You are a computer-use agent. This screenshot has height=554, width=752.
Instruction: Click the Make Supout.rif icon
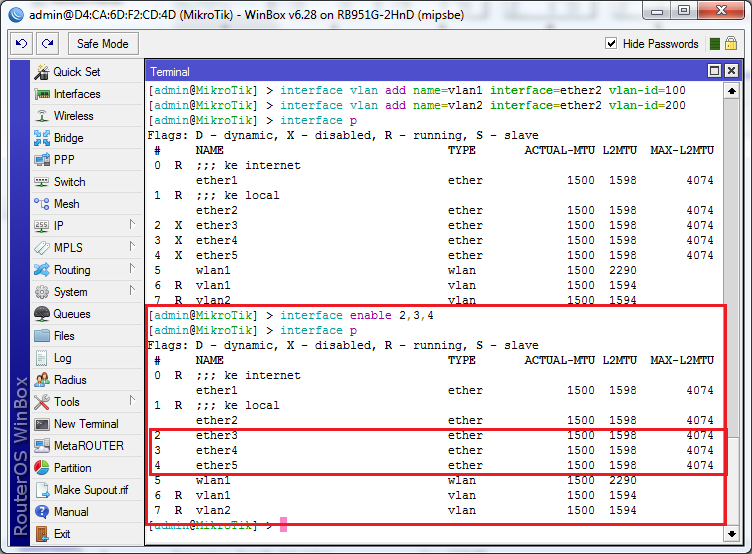point(42,490)
